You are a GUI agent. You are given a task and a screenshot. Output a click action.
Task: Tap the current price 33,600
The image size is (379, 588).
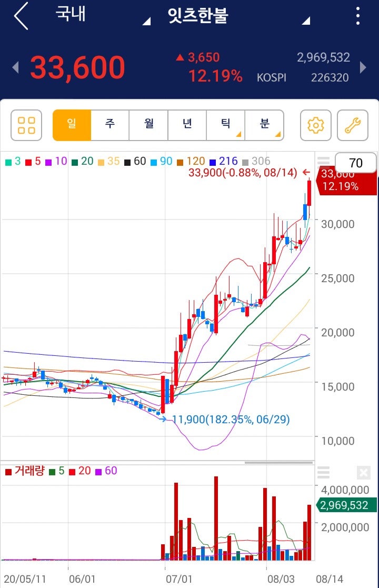(x=77, y=68)
